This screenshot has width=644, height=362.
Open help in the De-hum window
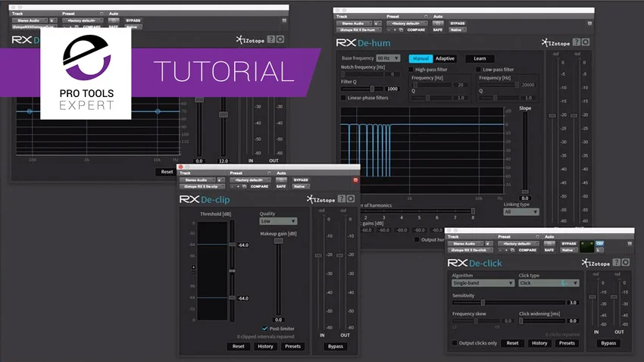point(577,42)
